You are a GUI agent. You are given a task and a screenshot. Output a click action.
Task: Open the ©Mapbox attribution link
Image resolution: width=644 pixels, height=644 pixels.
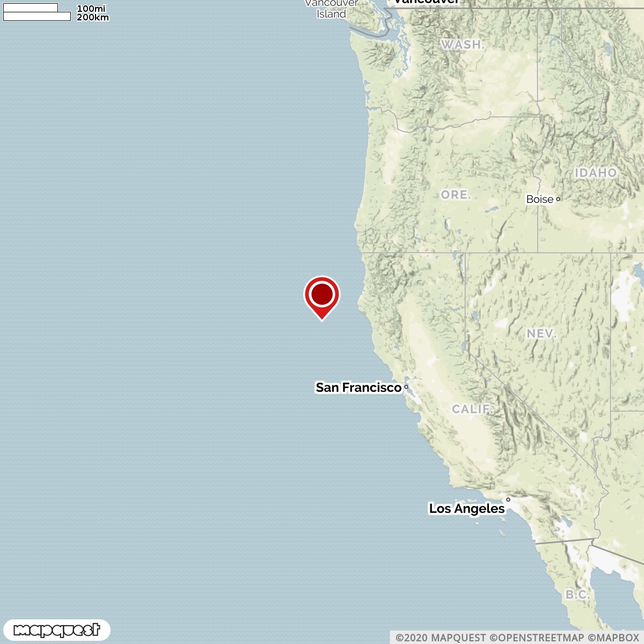tap(613, 638)
